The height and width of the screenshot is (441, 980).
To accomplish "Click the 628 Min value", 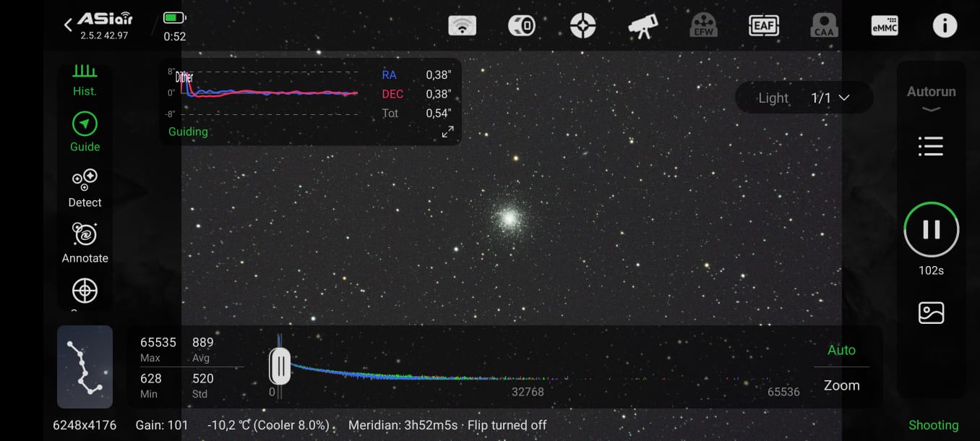I will (151, 378).
